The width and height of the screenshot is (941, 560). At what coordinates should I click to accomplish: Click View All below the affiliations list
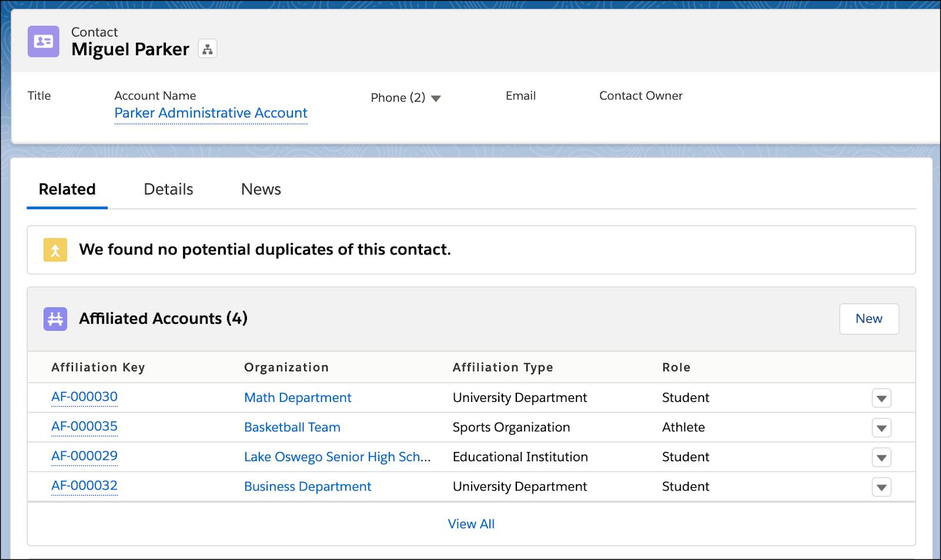[470, 524]
